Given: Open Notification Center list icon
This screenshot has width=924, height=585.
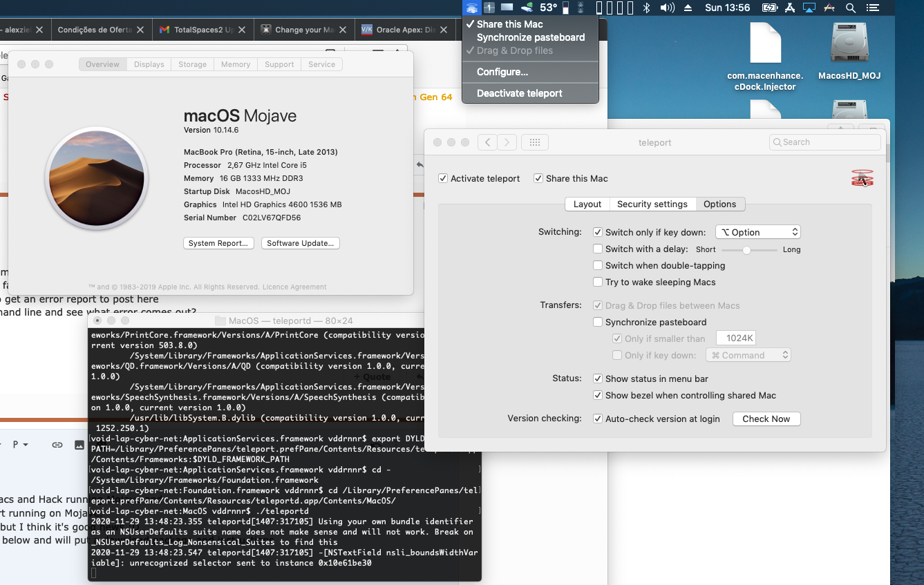Looking at the screenshot, I should click(x=874, y=8).
